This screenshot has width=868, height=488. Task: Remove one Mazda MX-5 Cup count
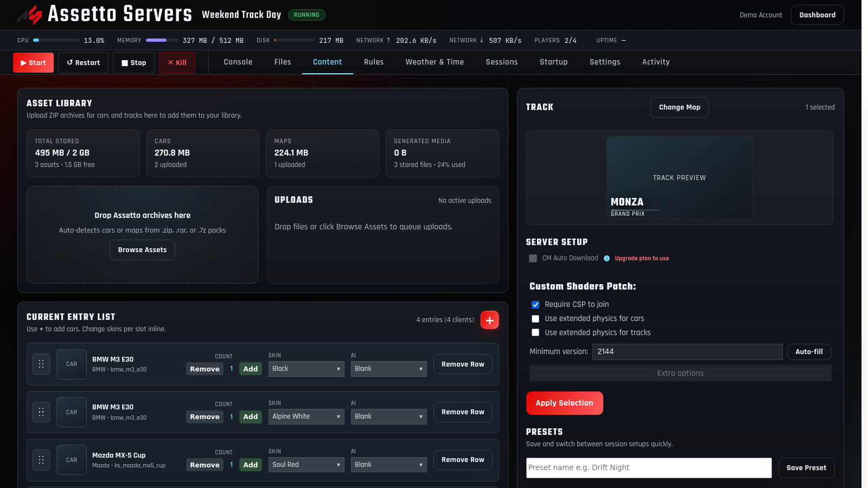point(205,465)
